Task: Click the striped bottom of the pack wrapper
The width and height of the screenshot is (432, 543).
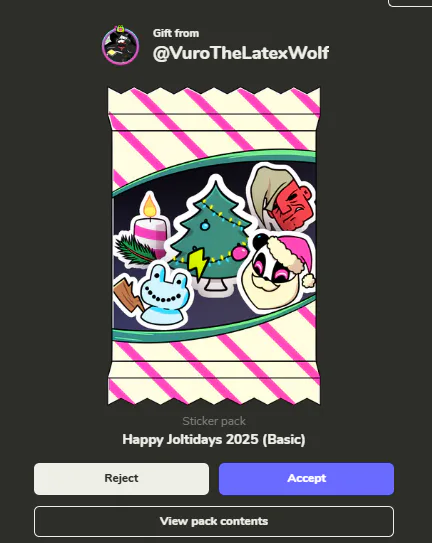Action: [214, 383]
